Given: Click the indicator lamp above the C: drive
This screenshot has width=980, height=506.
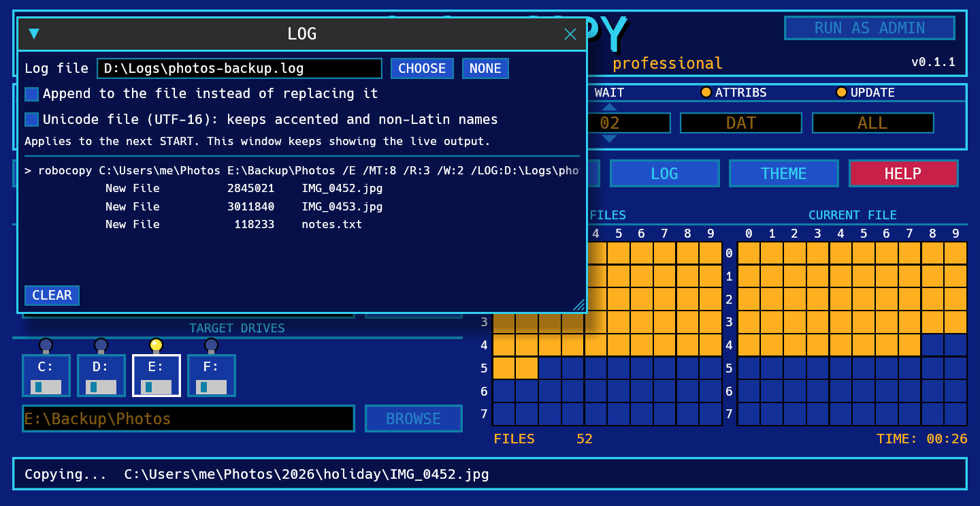Looking at the screenshot, I should pyautogui.click(x=46, y=345).
